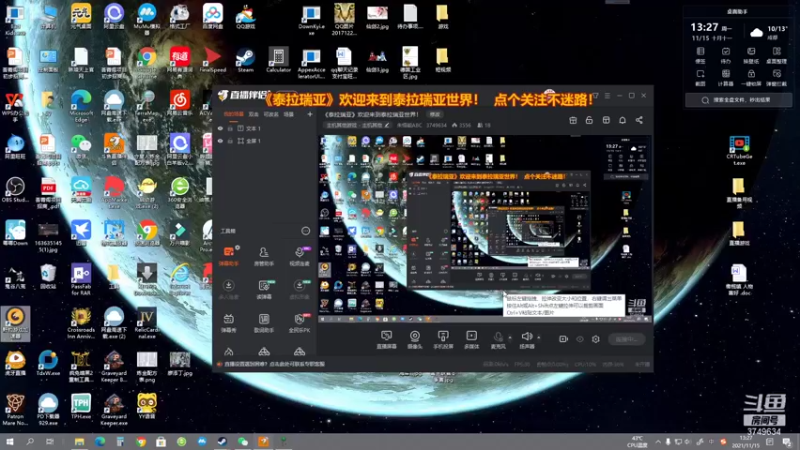Toggle the preview eye icon in the bottom bar
This screenshot has width=800, height=450.
[x=580, y=339]
